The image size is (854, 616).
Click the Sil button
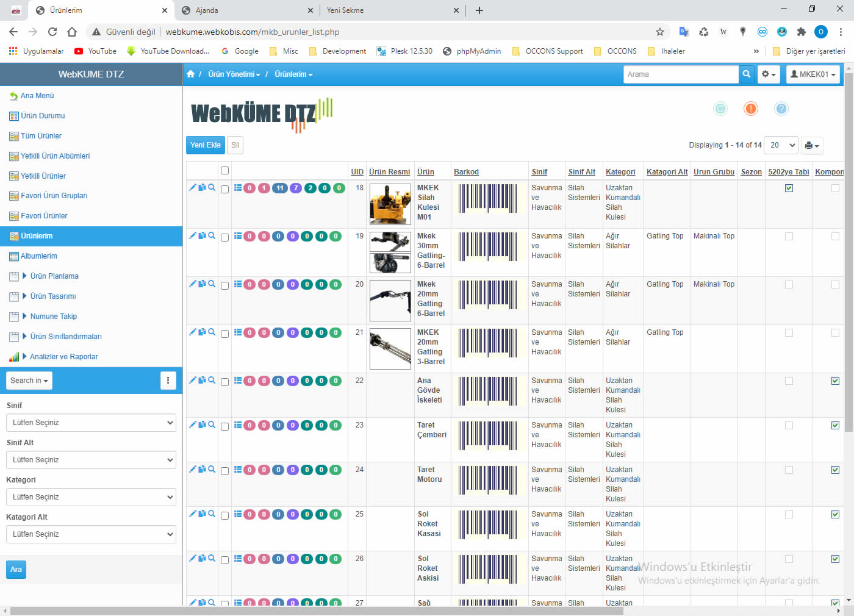235,145
